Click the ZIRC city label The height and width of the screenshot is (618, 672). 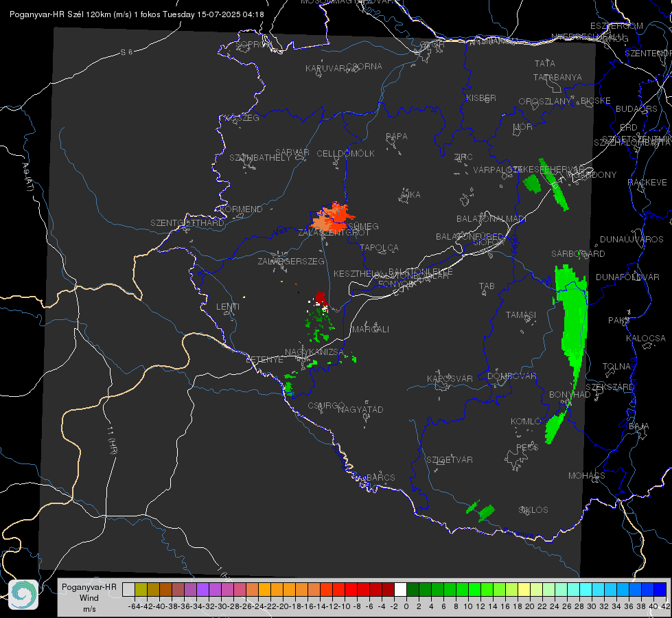pos(463,157)
